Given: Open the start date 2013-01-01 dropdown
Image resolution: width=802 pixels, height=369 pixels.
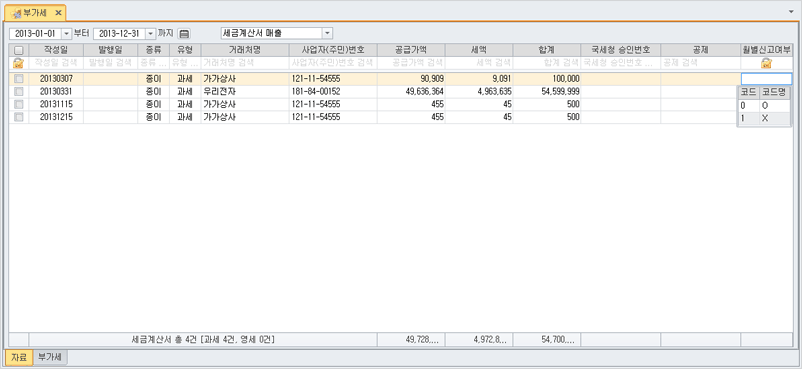Looking at the screenshot, I should click(x=66, y=34).
